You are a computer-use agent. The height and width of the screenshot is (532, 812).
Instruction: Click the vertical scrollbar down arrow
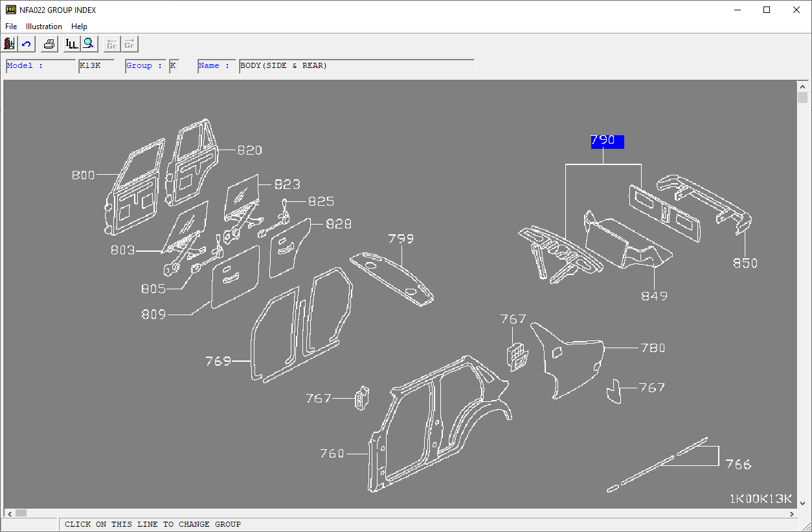pos(803,503)
